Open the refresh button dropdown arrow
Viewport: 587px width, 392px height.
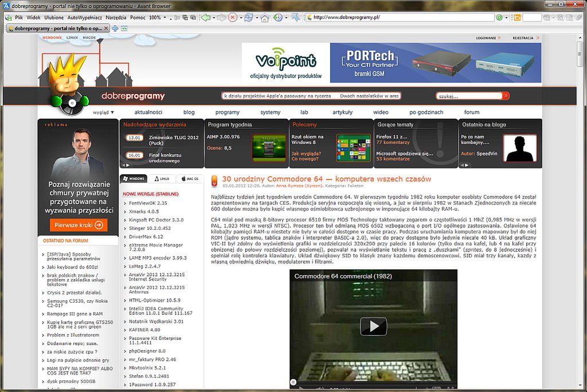(256, 18)
